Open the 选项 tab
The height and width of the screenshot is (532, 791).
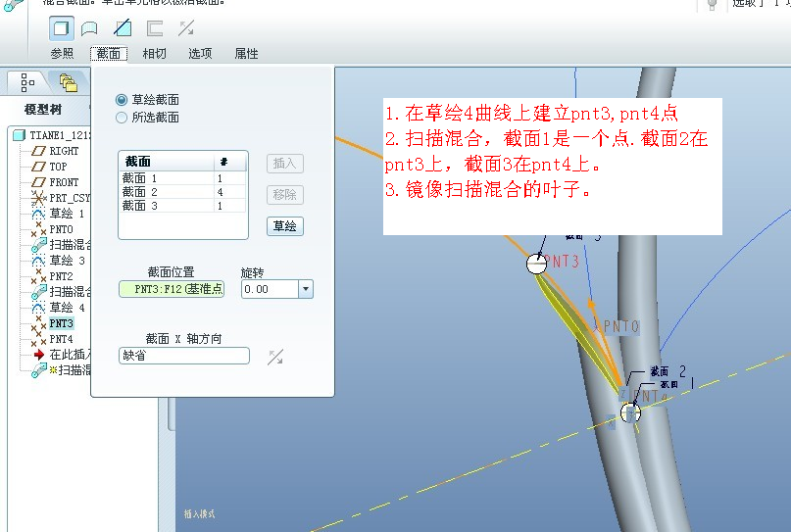pos(200,54)
